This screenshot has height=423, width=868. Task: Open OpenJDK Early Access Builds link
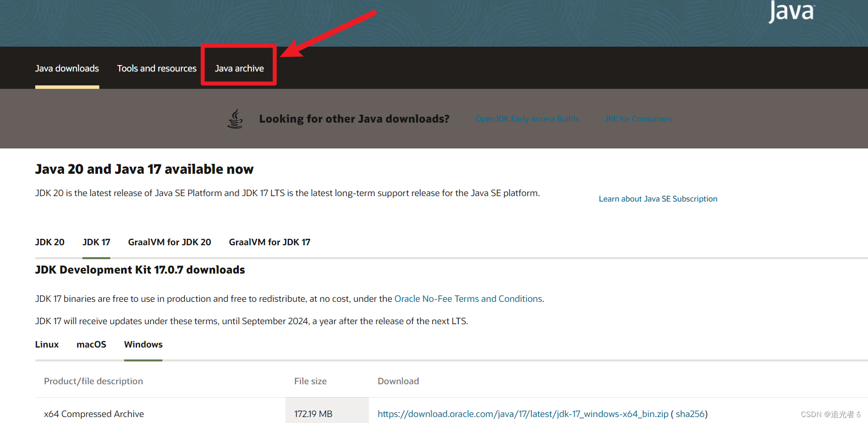(527, 119)
